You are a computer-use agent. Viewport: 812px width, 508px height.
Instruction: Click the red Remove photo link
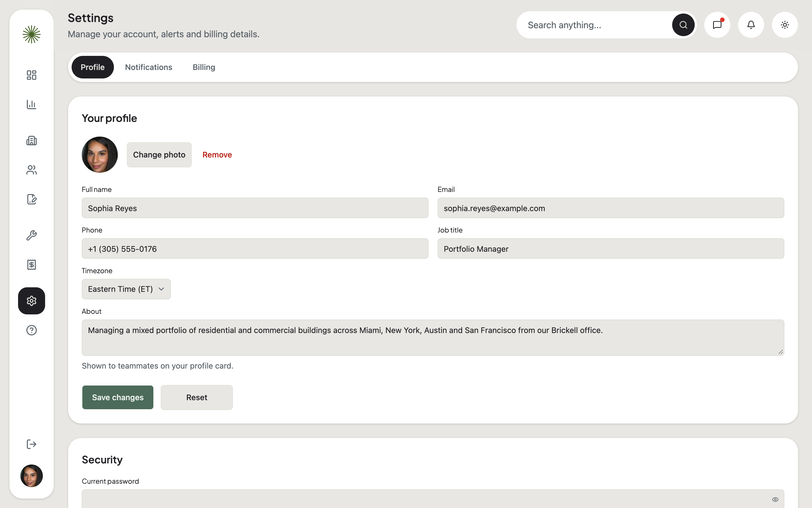point(217,155)
